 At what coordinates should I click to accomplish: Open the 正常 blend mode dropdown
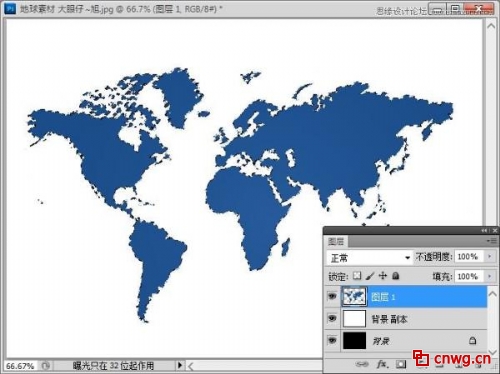pyautogui.click(x=370, y=257)
